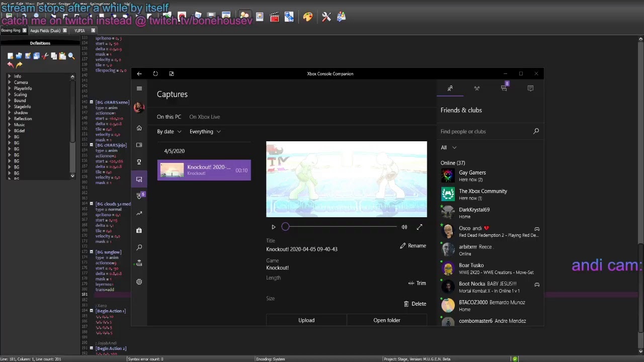Expand the Camera tree node
The height and width of the screenshot is (362, 644).
pyautogui.click(x=9, y=82)
